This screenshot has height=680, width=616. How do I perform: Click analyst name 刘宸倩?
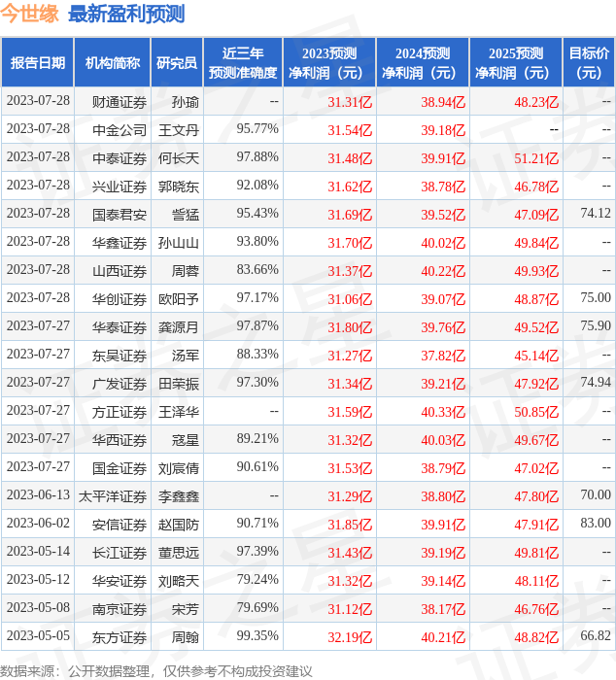pos(179,469)
